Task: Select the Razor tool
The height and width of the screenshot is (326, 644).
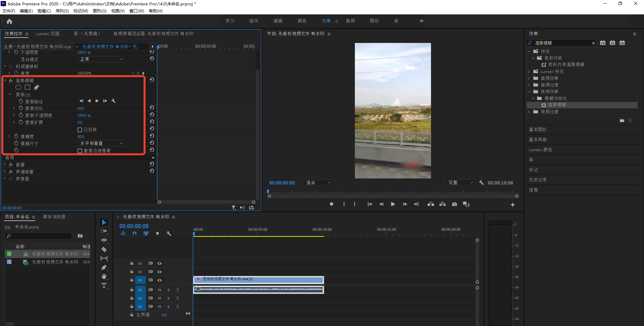Action: coord(104,249)
